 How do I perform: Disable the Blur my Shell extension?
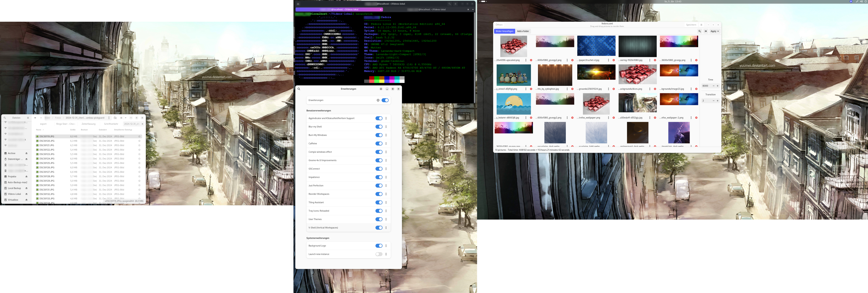click(x=379, y=127)
